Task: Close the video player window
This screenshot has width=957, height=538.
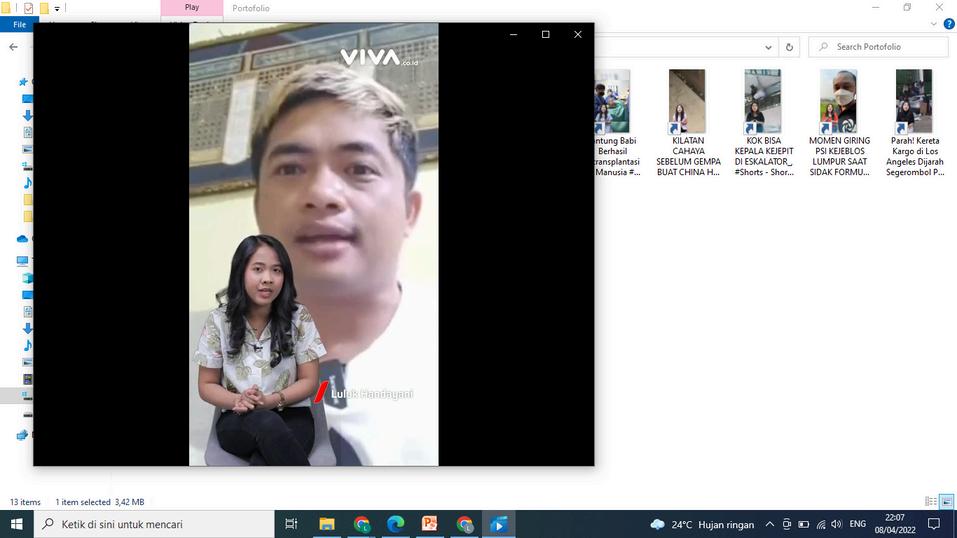Action: pos(577,34)
